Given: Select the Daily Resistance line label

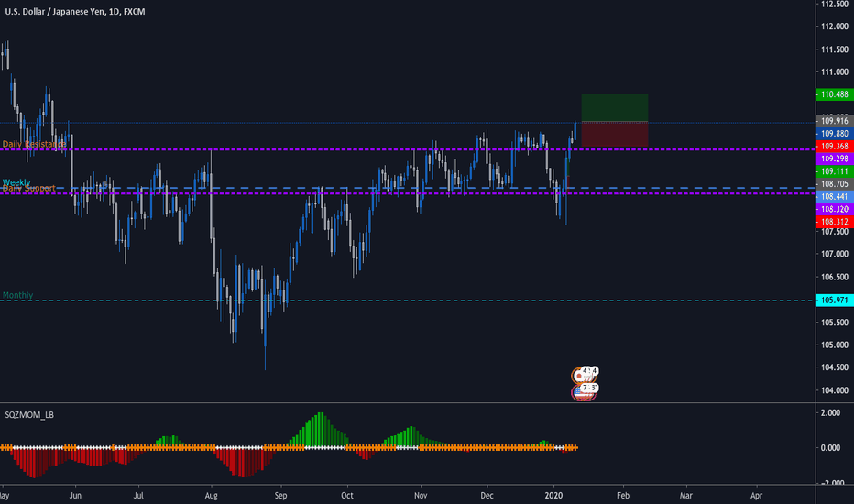Looking at the screenshot, I should 33,144.
